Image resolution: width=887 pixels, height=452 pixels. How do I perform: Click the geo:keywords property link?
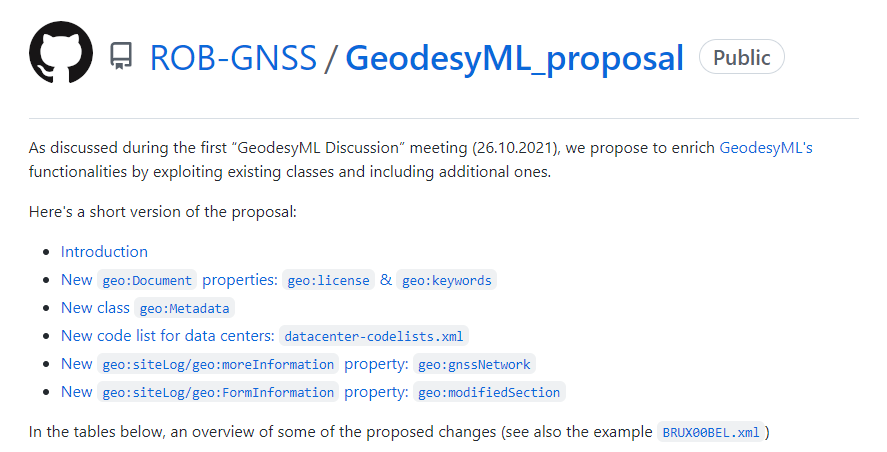(x=446, y=280)
